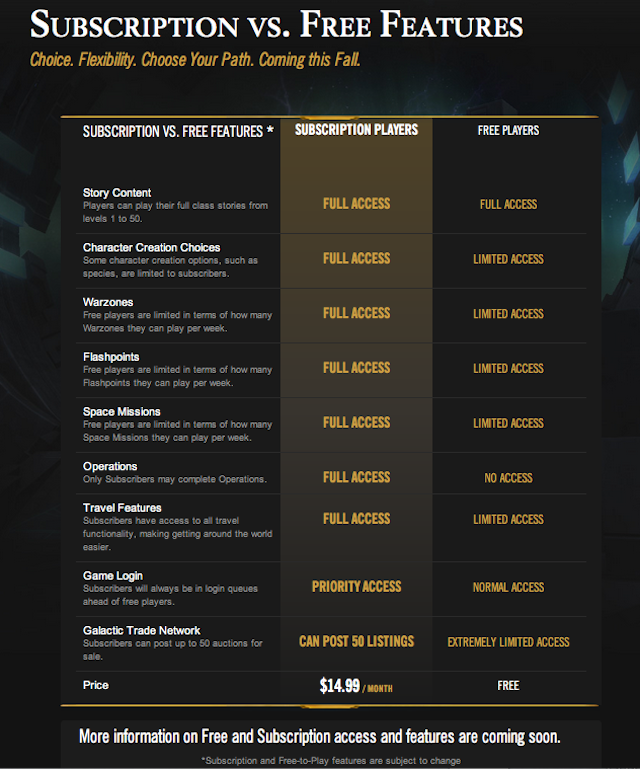
Task: Click the "Extremely Limited Access" cell
Action: [508, 642]
